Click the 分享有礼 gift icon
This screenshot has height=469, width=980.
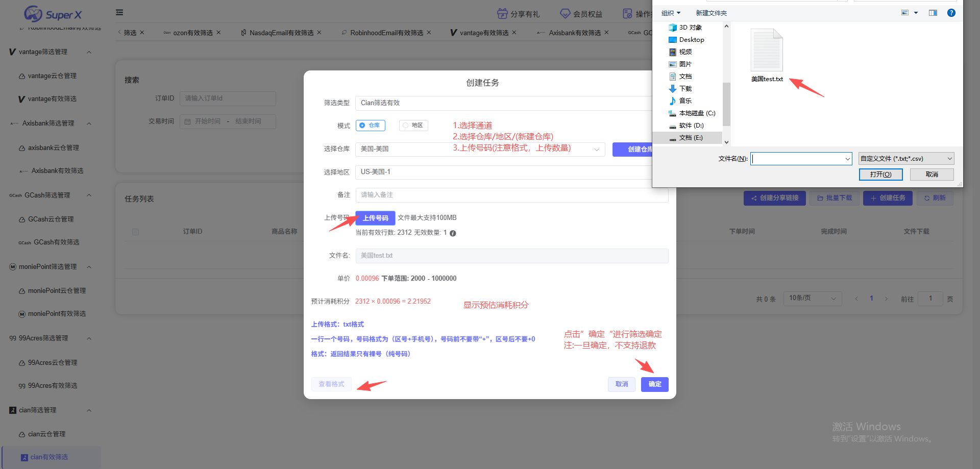coord(502,14)
